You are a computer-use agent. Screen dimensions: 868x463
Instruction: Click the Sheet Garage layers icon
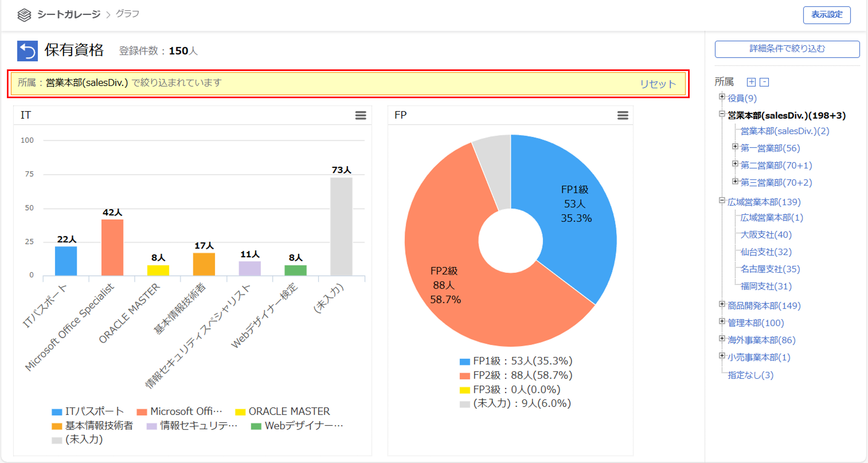pos(24,15)
